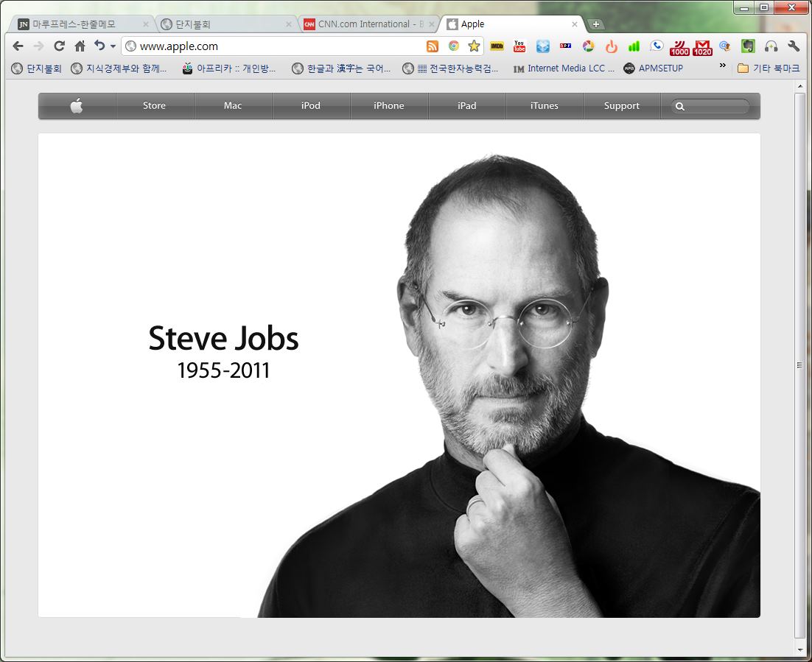Open the red 1000 counter extension icon
This screenshot has height=662, width=812.
pyautogui.click(x=679, y=48)
